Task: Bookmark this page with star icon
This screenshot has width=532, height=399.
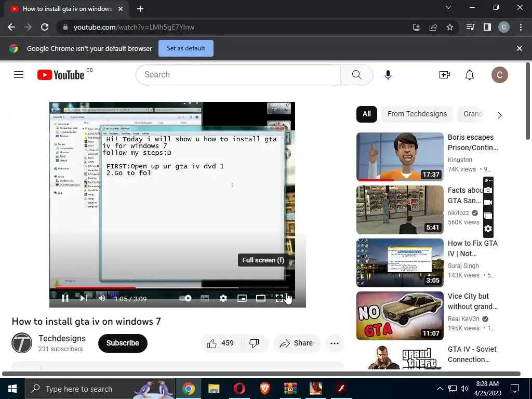Action: pos(449,27)
